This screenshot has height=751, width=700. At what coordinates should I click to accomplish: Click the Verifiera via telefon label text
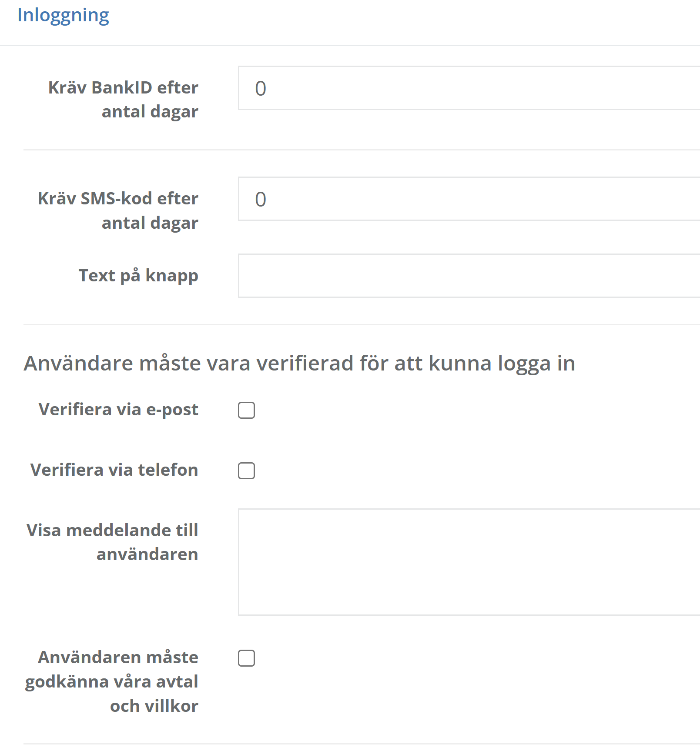pyautogui.click(x=114, y=470)
